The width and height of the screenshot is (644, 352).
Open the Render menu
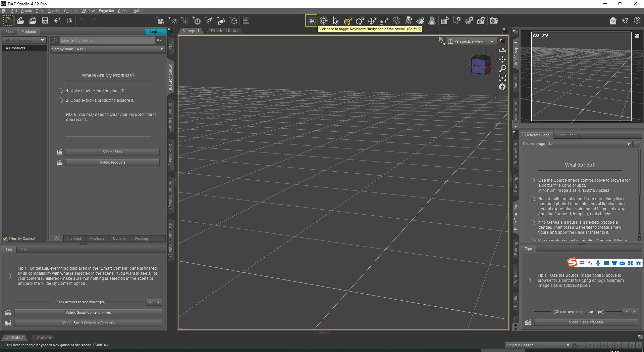[x=54, y=11]
